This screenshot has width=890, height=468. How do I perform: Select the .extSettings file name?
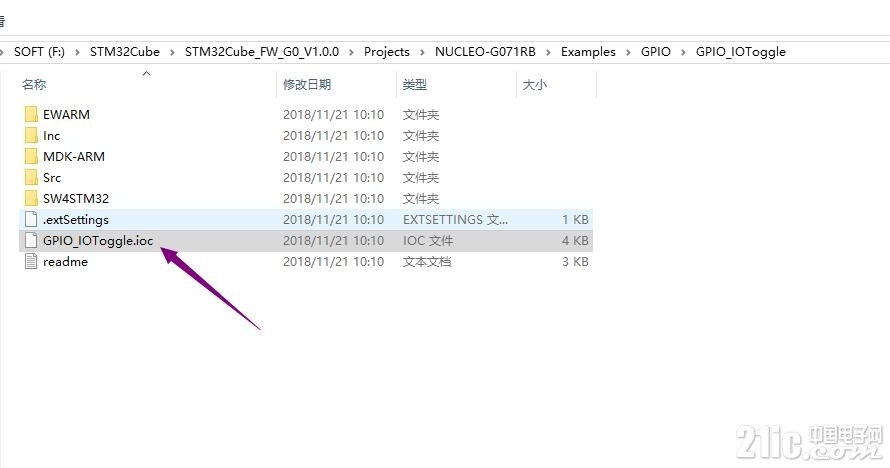[75, 220]
